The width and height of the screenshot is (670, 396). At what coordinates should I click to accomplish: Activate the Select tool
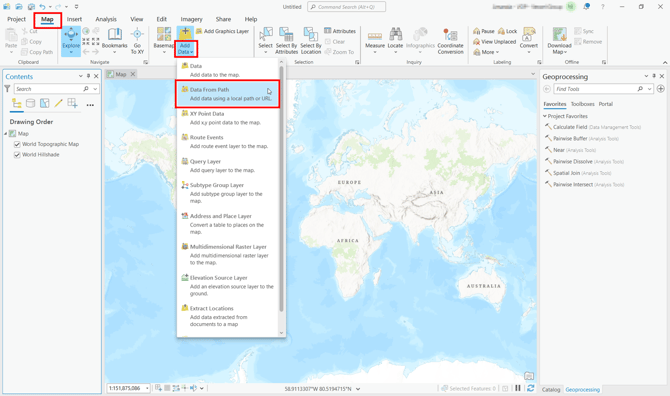coord(265,41)
